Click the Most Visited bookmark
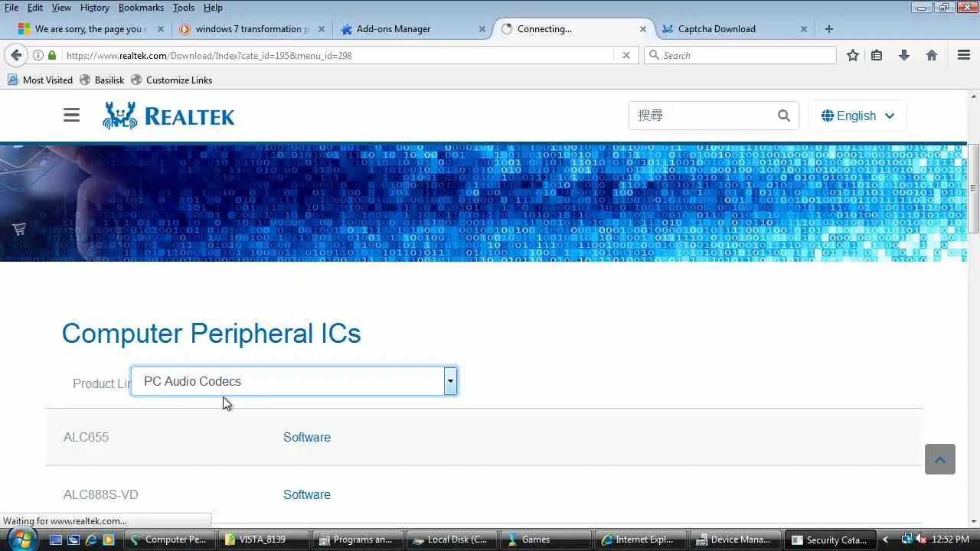The height and width of the screenshot is (551, 980). point(40,80)
